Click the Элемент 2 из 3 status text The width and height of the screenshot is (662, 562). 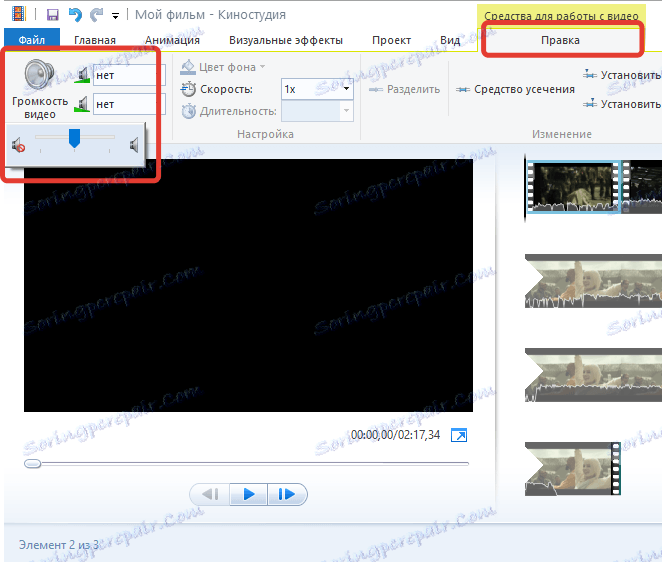pos(59,545)
